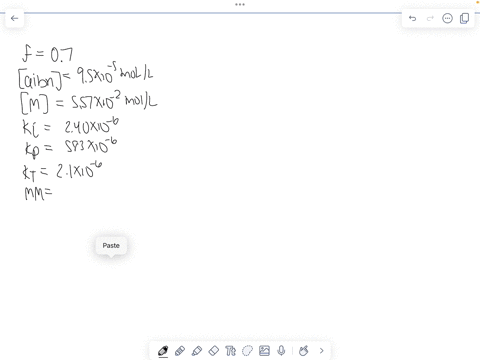Start audio recording with microphone icon
Screen dimensions: 480x360
pos(281,351)
